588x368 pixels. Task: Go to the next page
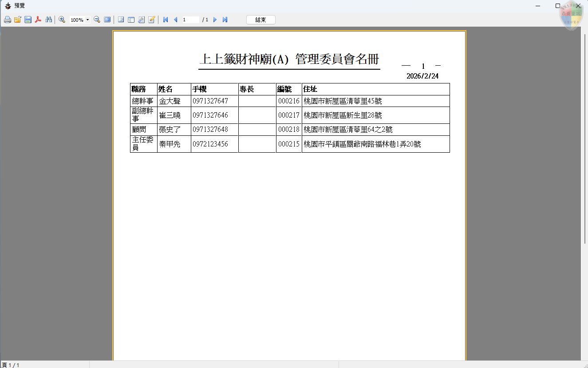pos(215,20)
